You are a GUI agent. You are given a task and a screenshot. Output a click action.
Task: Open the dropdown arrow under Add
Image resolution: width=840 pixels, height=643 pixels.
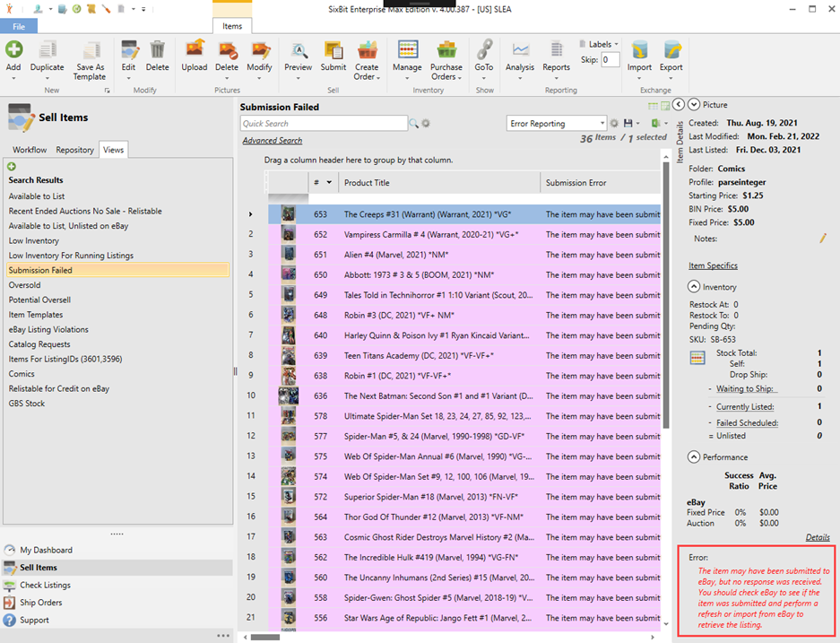click(x=13, y=78)
